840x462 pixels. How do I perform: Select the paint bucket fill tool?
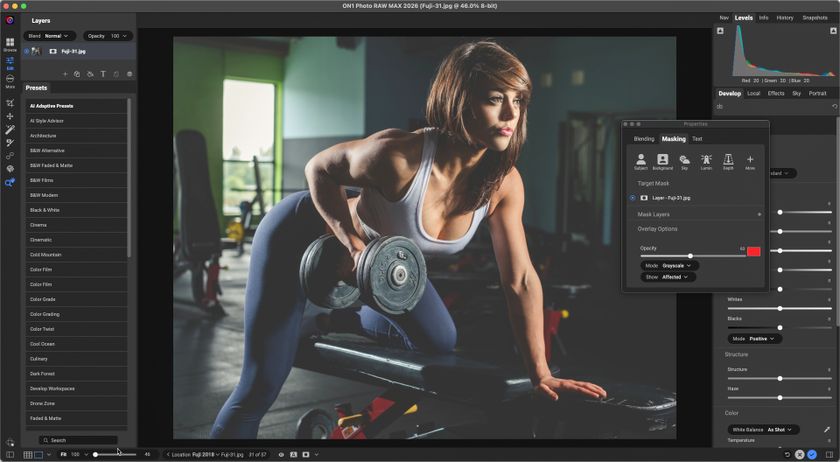pos(10,169)
